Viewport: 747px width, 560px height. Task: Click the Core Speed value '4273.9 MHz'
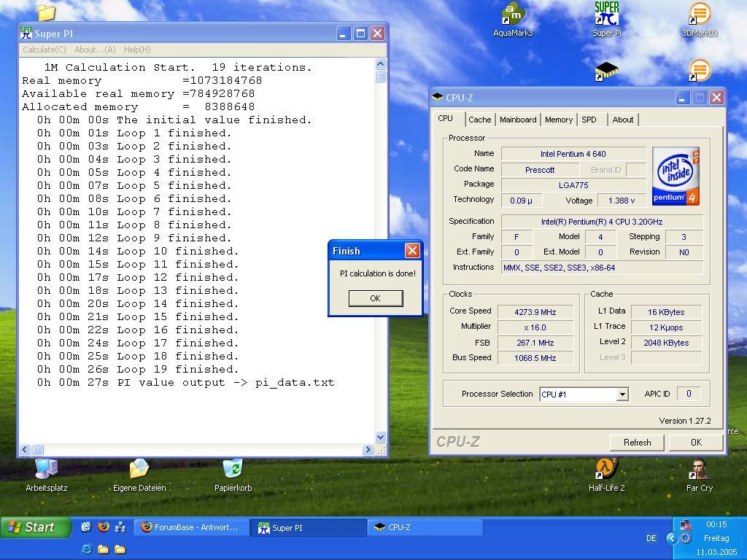pos(535,312)
